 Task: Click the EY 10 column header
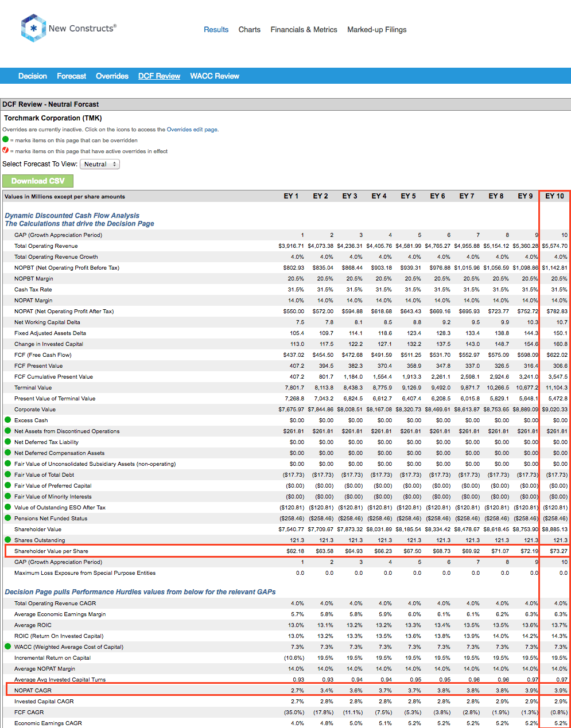[x=555, y=196]
